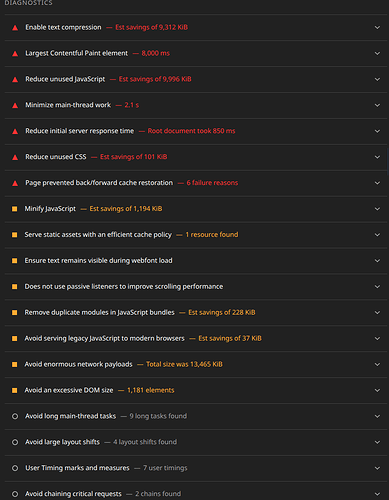Viewport: 389px width, 500px height.
Task: Open Ensure text remains visible during webfont load
Action: coord(196,261)
